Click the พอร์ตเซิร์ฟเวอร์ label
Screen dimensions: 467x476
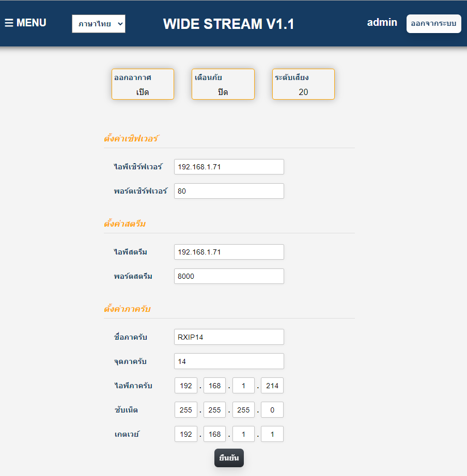141,191
